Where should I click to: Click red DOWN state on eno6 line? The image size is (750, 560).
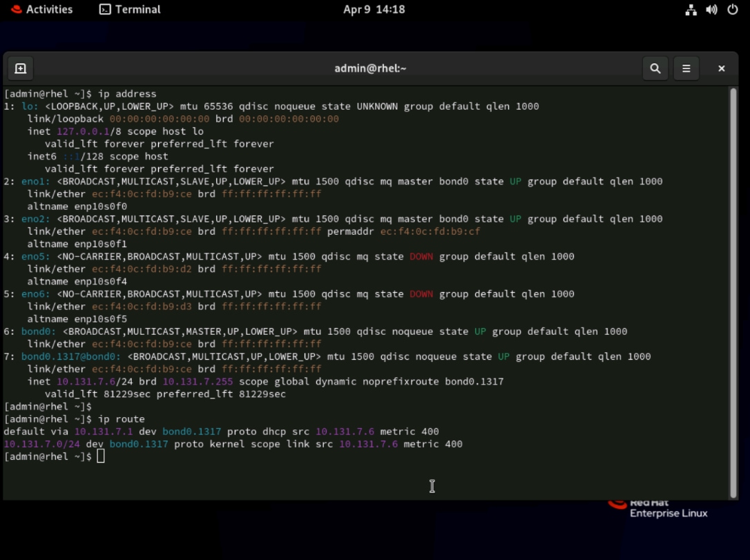tap(421, 293)
